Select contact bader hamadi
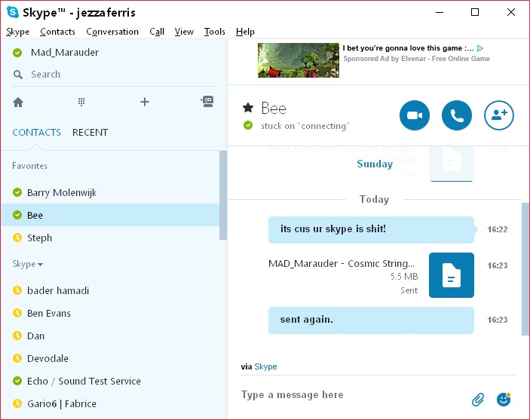Viewport: 530px width, 420px height. tap(110, 290)
